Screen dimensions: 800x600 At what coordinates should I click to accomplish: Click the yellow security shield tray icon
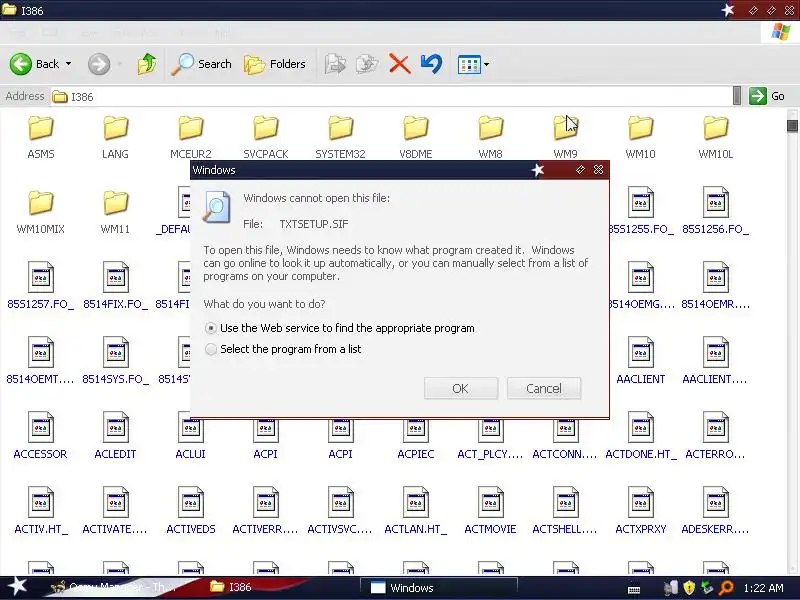click(x=689, y=588)
